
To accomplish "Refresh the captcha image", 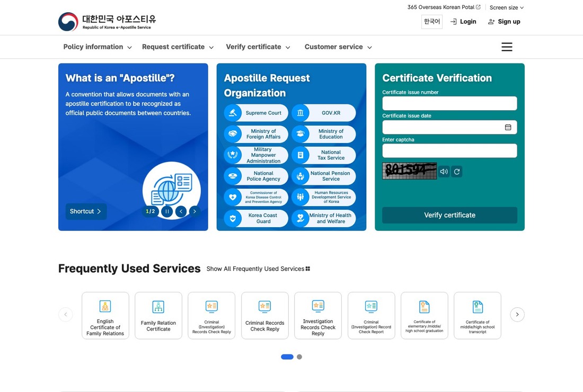I will pyautogui.click(x=456, y=172).
